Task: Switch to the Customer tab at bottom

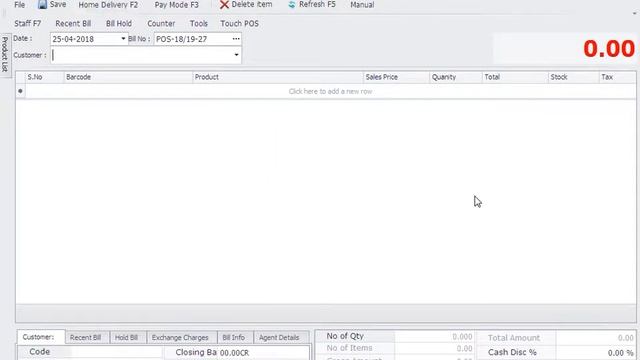Action: (x=41, y=337)
